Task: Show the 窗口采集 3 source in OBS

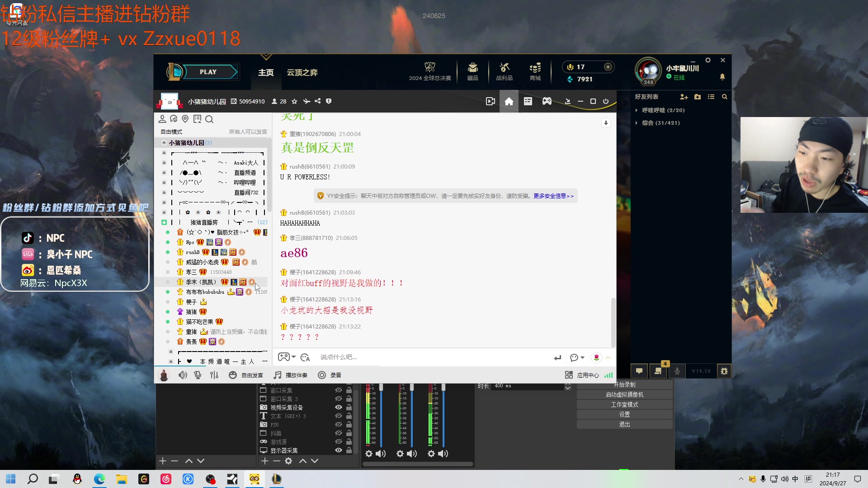Action: (338, 399)
